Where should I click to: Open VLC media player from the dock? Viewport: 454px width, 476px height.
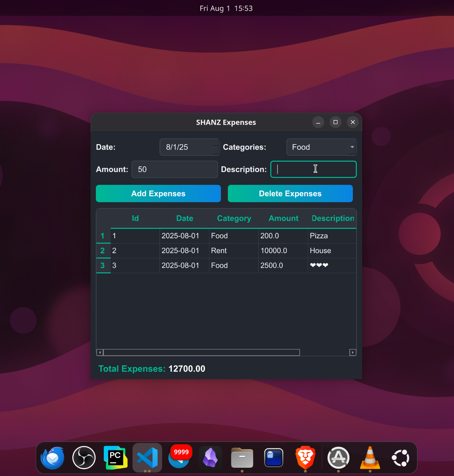[369, 458]
